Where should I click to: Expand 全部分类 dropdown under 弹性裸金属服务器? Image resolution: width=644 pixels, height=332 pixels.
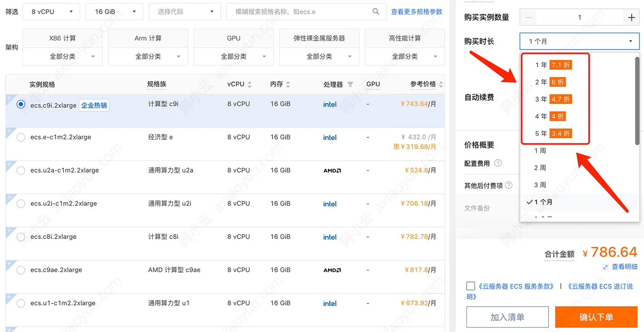tap(319, 56)
